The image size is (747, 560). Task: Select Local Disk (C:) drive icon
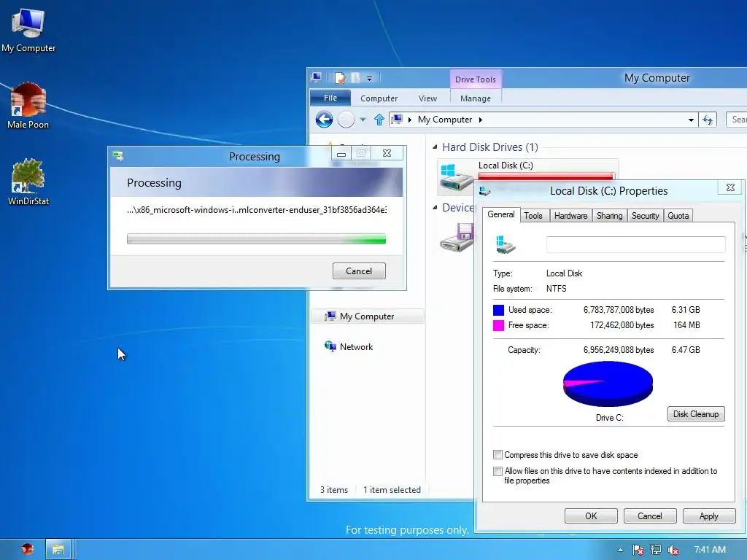pyautogui.click(x=456, y=177)
